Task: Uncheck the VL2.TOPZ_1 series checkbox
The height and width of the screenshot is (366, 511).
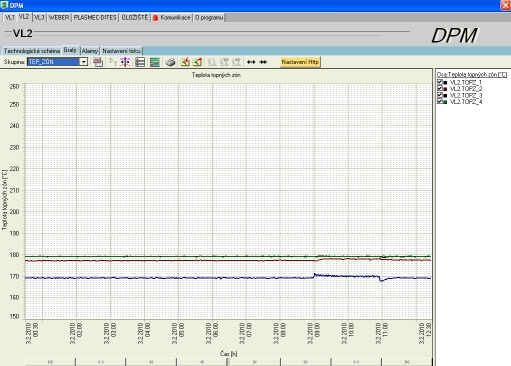Action: tap(440, 82)
